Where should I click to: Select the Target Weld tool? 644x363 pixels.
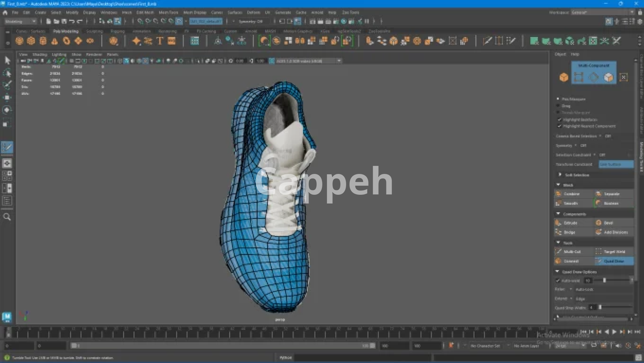pyautogui.click(x=614, y=252)
